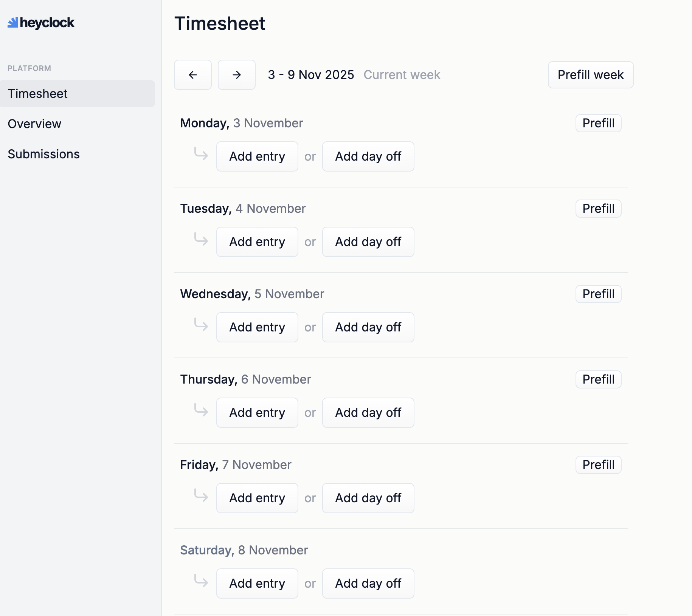Image resolution: width=692 pixels, height=616 pixels.
Task: Prefill Monday, 3 November
Action: tap(598, 123)
